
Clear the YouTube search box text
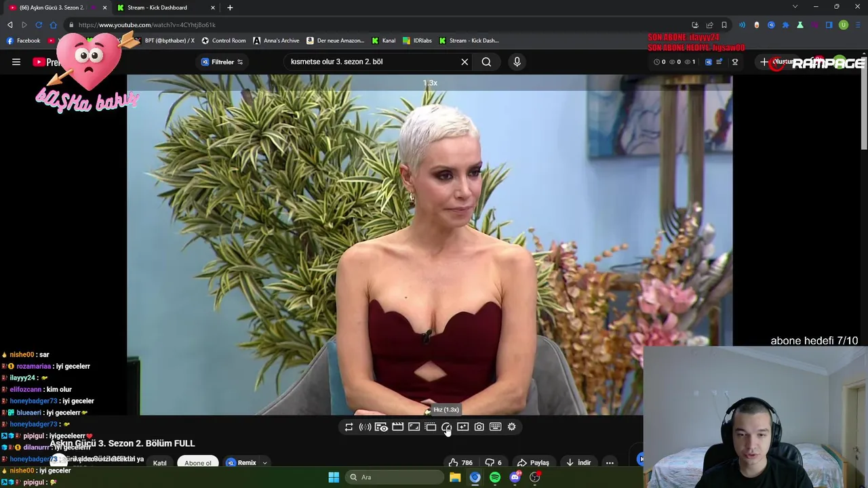pos(465,62)
